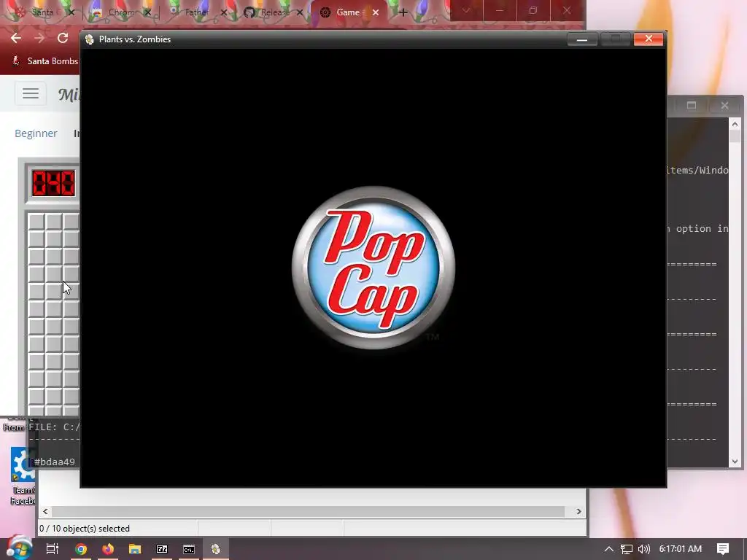
Task: Click the Plants vs. Zombies title bar icon
Action: (90, 39)
